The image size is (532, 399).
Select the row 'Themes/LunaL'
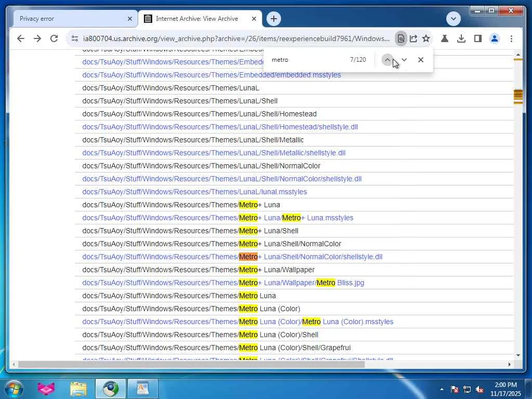(x=294, y=88)
